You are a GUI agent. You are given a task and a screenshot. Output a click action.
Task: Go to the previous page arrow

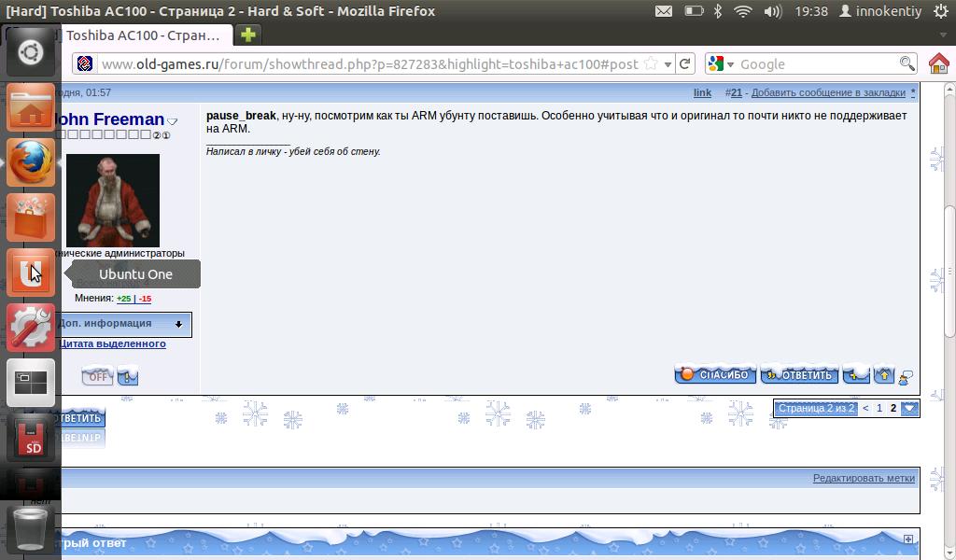[x=865, y=408]
